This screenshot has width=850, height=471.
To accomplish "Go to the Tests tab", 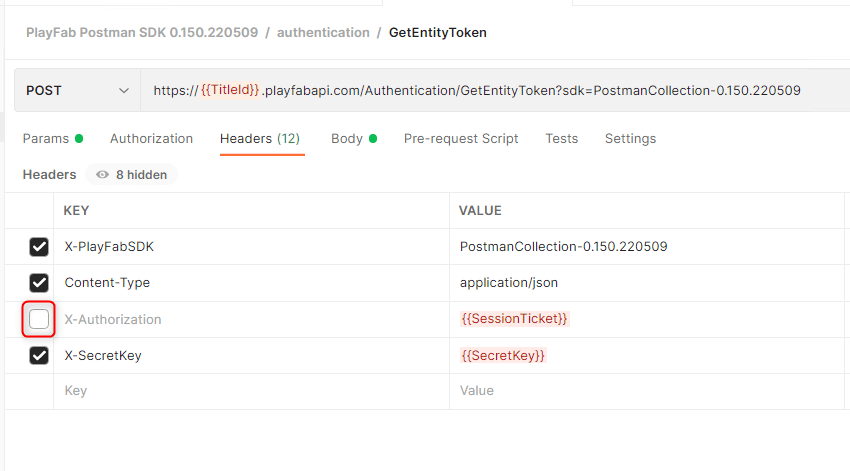I will 562,139.
